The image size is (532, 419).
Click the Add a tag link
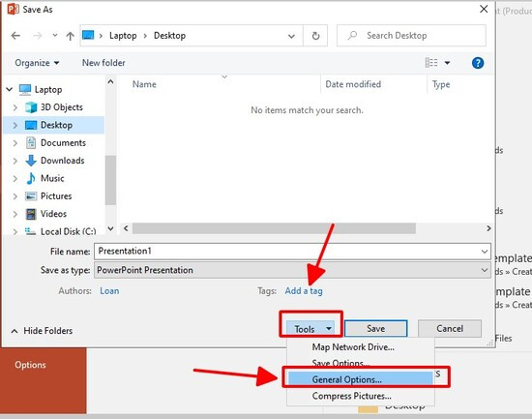(x=304, y=291)
